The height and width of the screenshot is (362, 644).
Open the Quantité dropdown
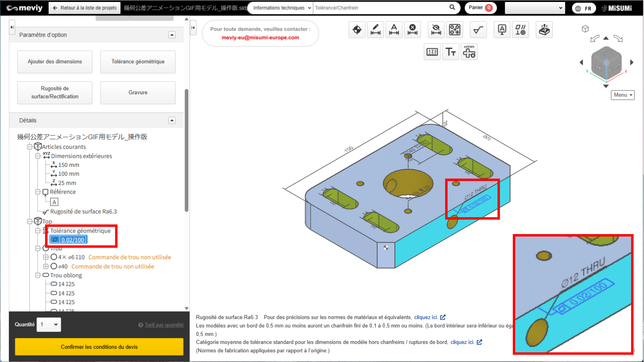click(49, 325)
